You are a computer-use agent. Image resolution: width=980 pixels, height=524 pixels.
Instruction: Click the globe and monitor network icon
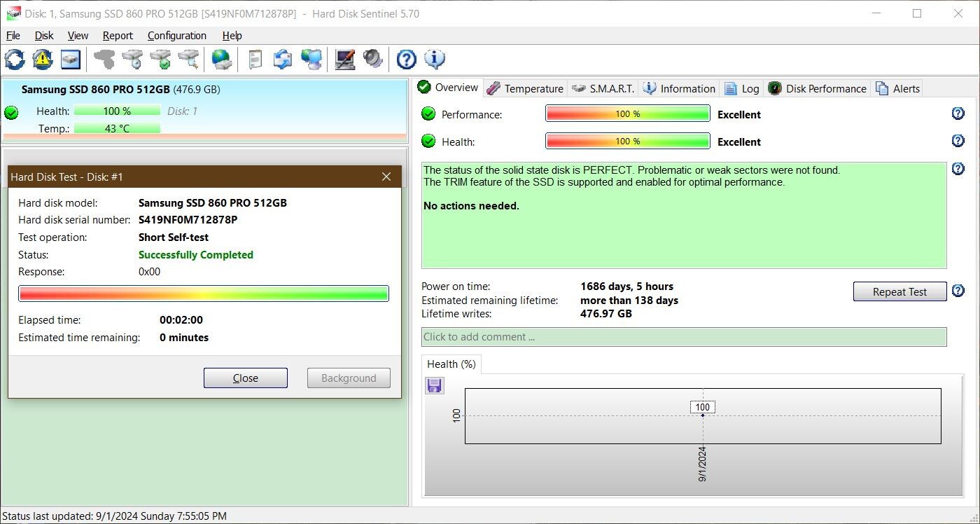[311, 59]
